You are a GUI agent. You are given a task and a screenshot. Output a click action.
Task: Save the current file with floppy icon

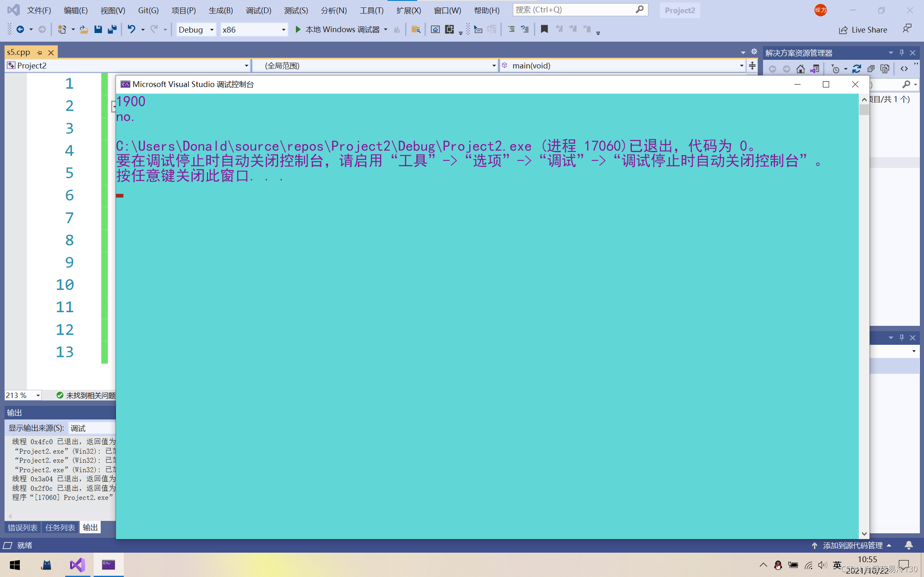pyautogui.click(x=98, y=29)
